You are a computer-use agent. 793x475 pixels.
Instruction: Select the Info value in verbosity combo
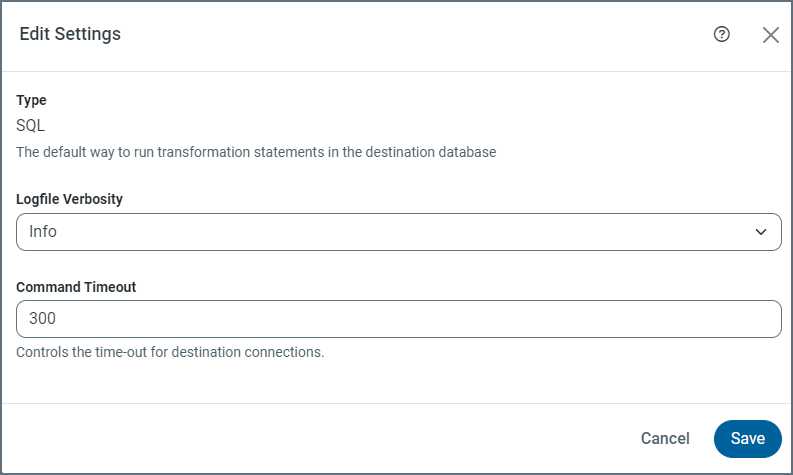(x=43, y=231)
